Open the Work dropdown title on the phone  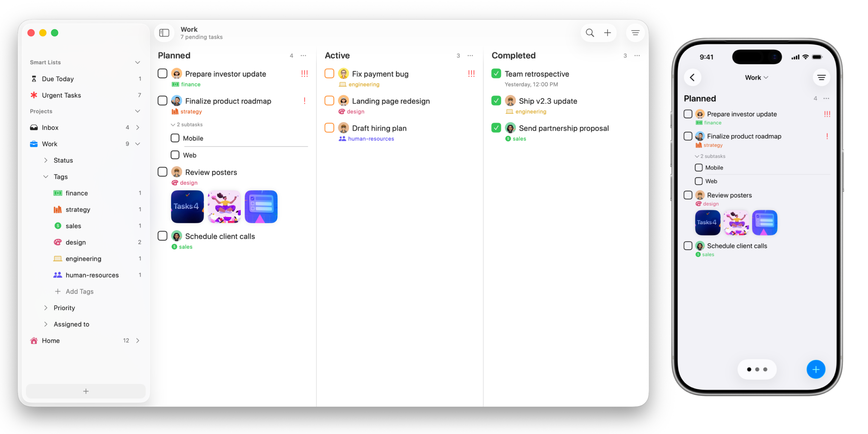756,78
